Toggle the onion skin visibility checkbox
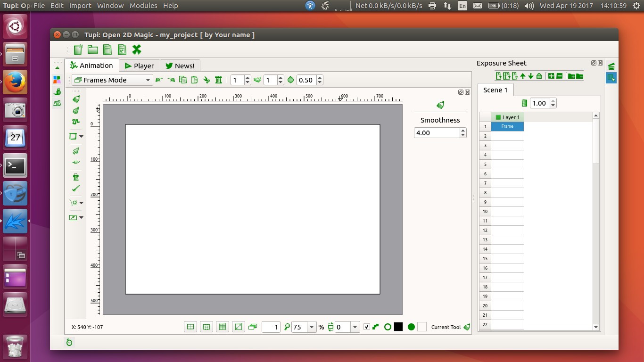The image size is (644, 362). click(367, 326)
